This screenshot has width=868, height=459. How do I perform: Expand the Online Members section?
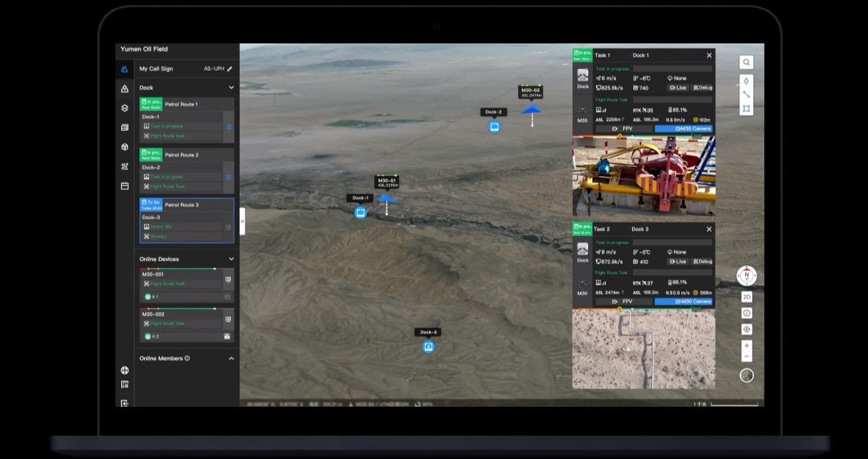click(231, 358)
